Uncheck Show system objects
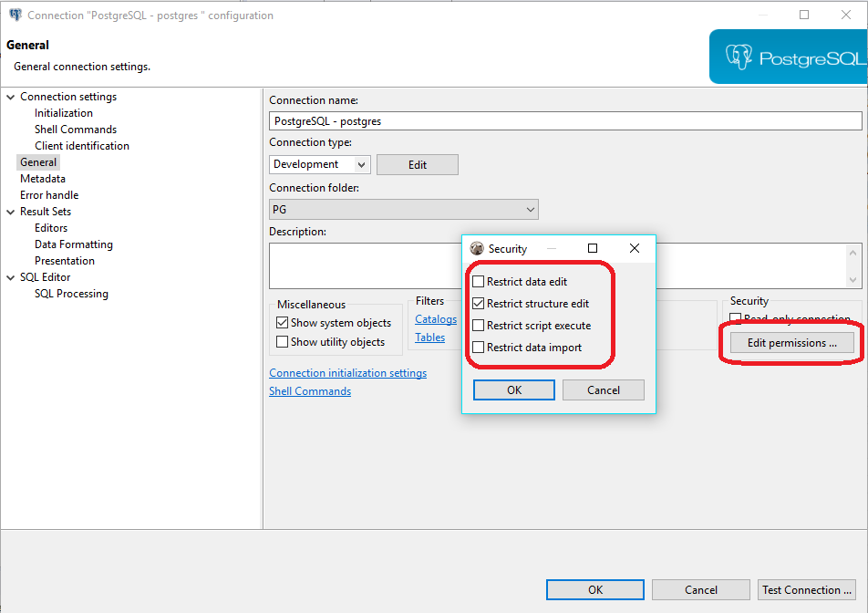This screenshot has height=613, width=868. tap(283, 323)
